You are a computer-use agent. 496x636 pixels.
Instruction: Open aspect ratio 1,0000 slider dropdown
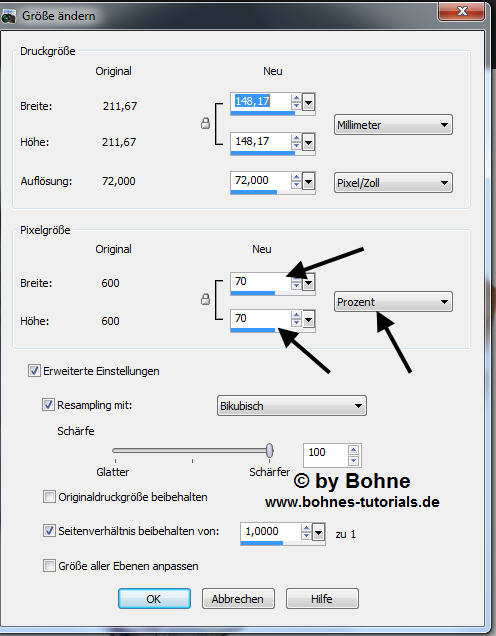pos(319,533)
